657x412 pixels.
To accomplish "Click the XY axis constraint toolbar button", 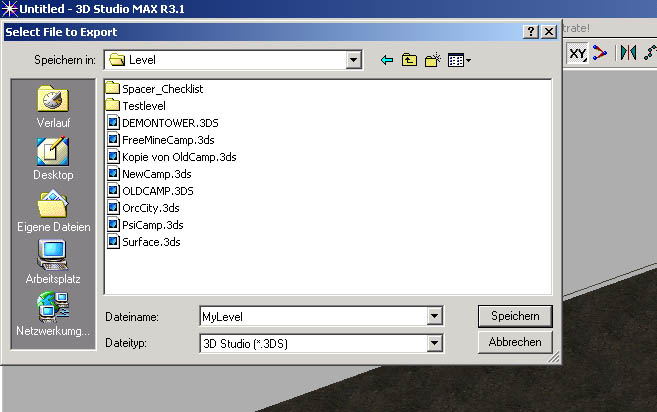I will [577, 53].
